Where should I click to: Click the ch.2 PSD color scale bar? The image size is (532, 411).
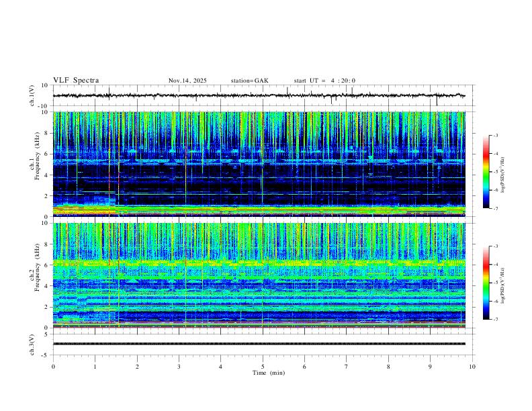pyautogui.click(x=486, y=283)
